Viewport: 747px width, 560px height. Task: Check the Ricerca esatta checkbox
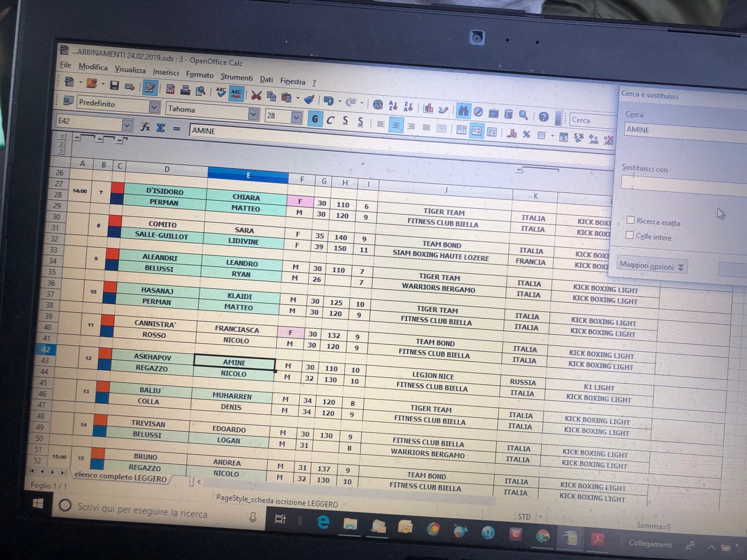(x=630, y=220)
